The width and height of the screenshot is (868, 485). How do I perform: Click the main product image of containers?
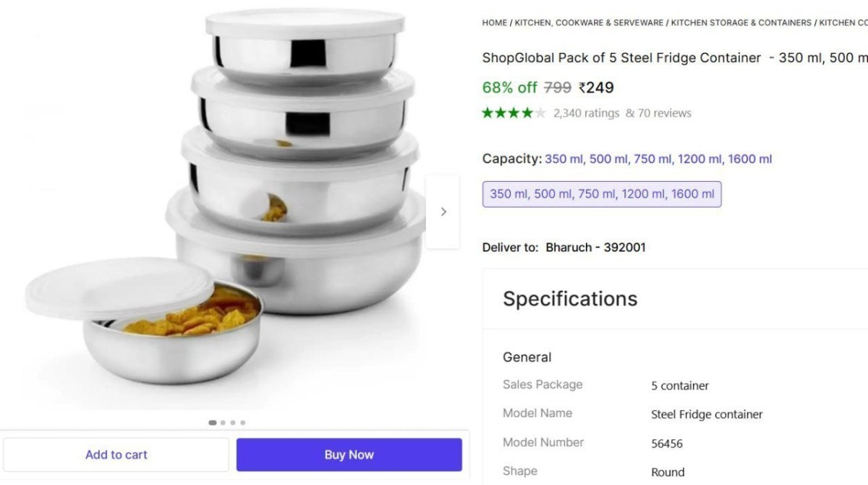tap(231, 203)
